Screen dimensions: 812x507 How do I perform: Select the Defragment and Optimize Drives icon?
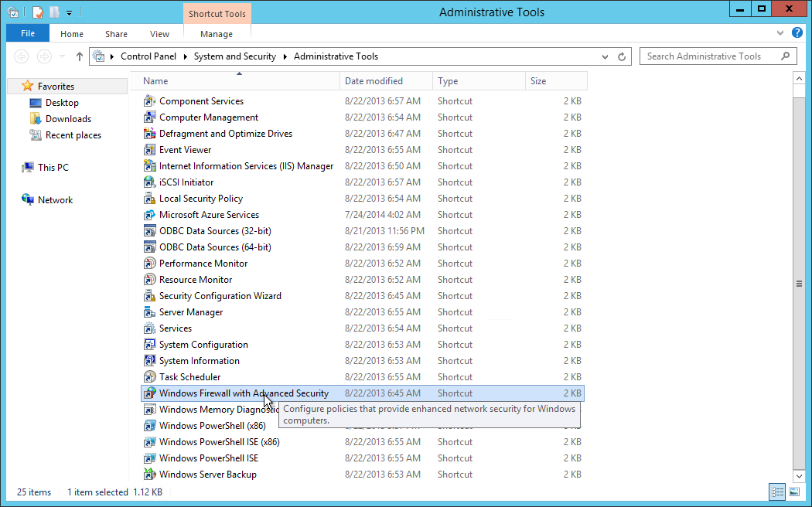click(x=150, y=134)
